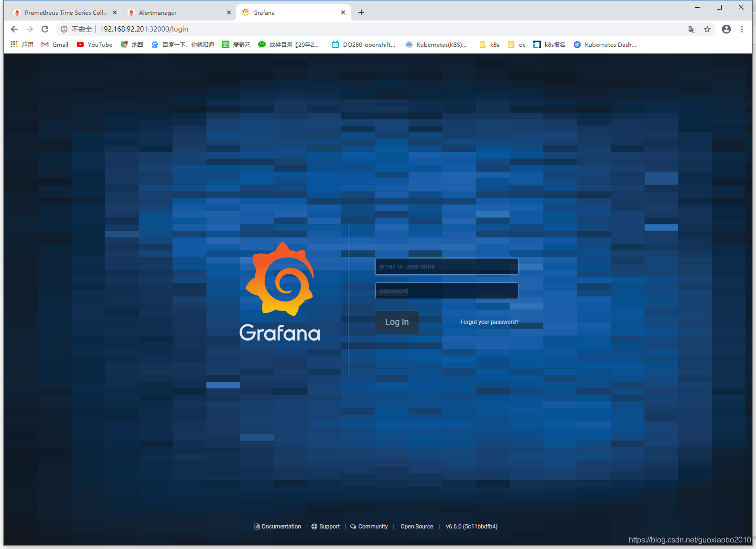
Task: Focus the email or username field
Action: tap(446, 266)
